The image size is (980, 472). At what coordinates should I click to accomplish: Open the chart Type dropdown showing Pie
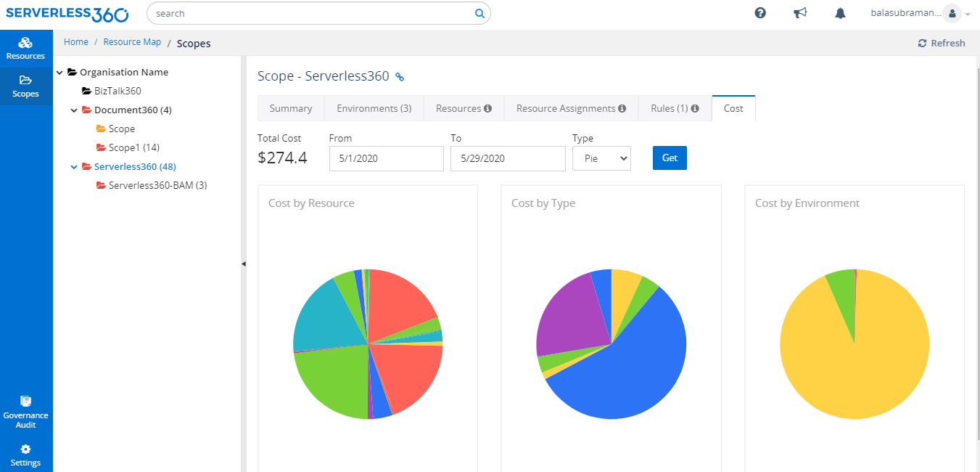[x=601, y=158]
